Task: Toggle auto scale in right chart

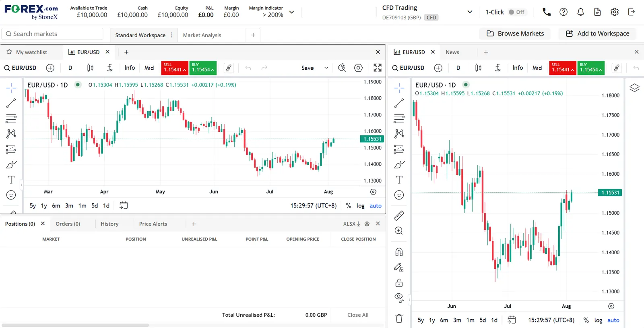Action: (x=613, y=320)
